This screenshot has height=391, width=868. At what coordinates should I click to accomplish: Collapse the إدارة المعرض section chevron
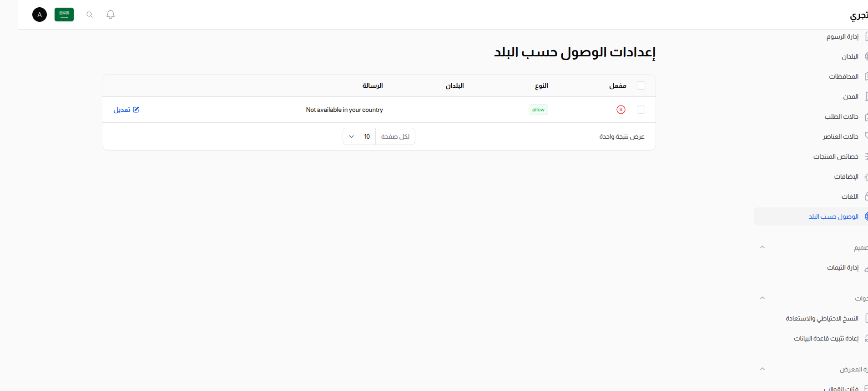[x=762, y=369]
